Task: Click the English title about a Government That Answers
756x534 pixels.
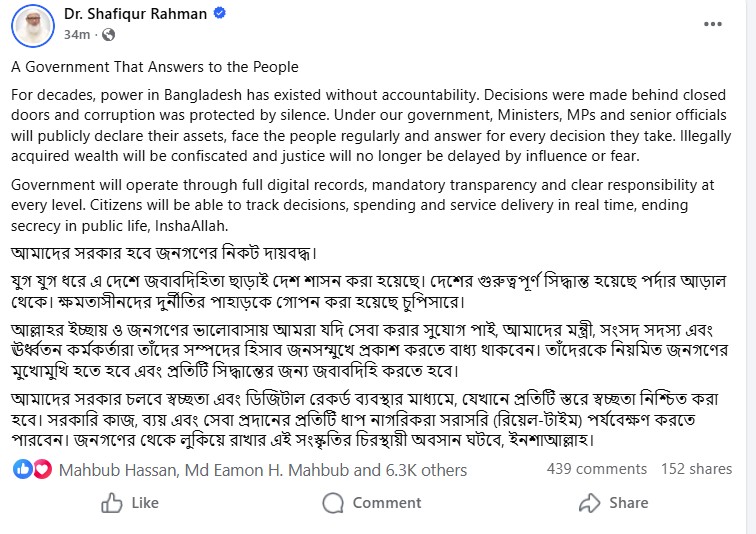Action: [155, 67]
